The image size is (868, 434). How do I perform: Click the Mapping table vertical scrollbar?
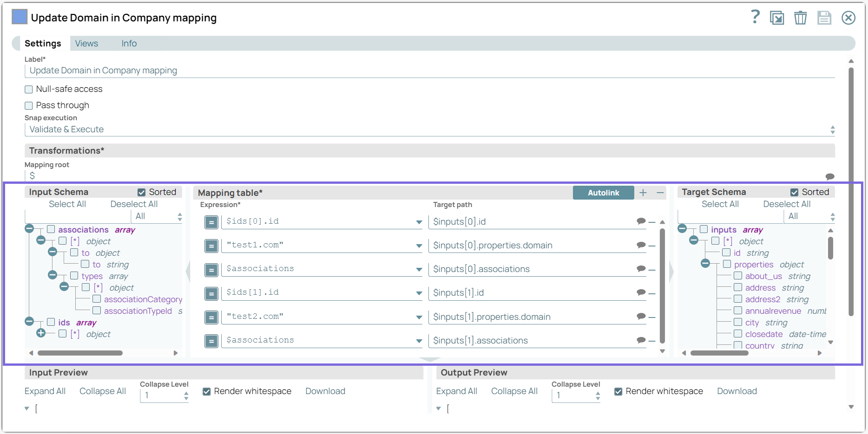[x=662, y=285]
